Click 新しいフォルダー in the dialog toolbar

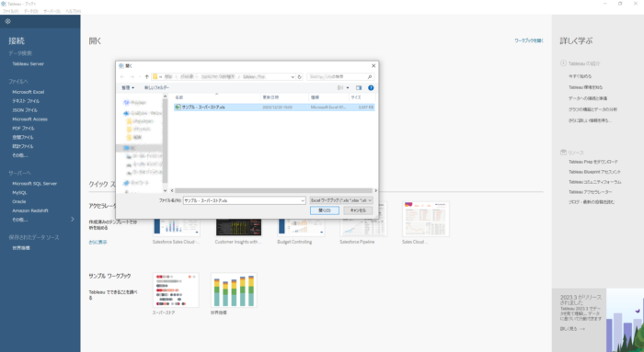tap(156, 88)
